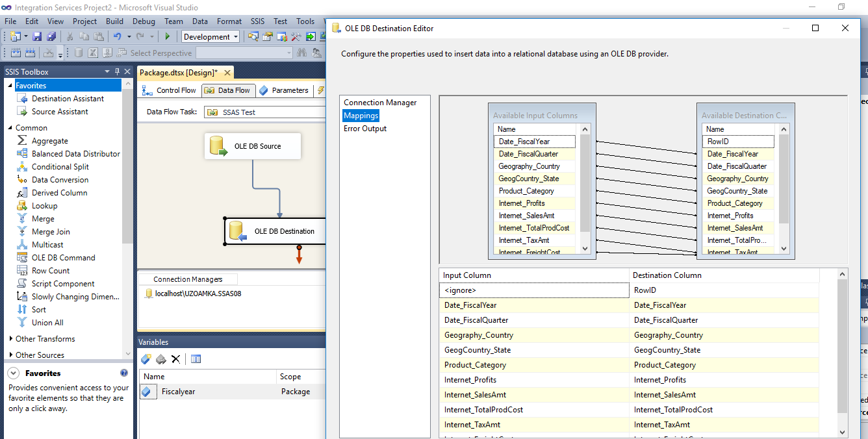Delete variable using the X icon
The image size is (868, 439).
coord(175,359)
